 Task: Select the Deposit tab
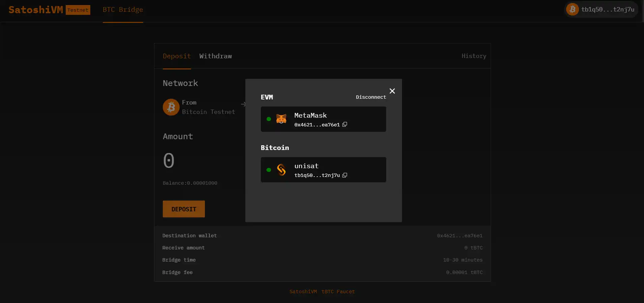tap(177, 56)
